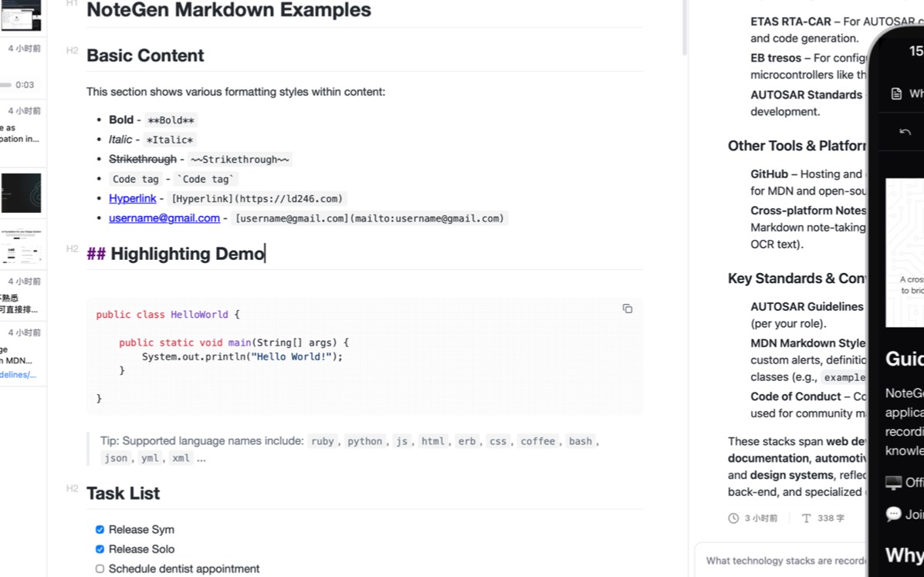Click the 'EB tresos' entry in chat panel
Screen dimensions: 924x577
pos(776,58)
